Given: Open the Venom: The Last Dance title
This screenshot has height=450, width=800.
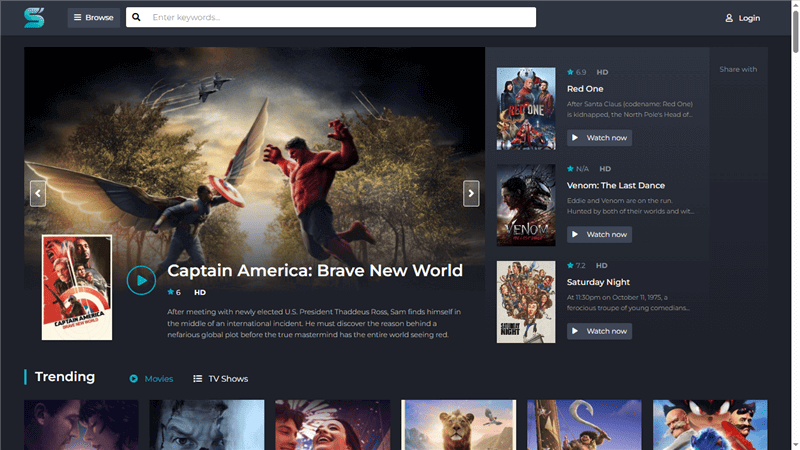Looking at the screenshot, I should coord(616,185).
